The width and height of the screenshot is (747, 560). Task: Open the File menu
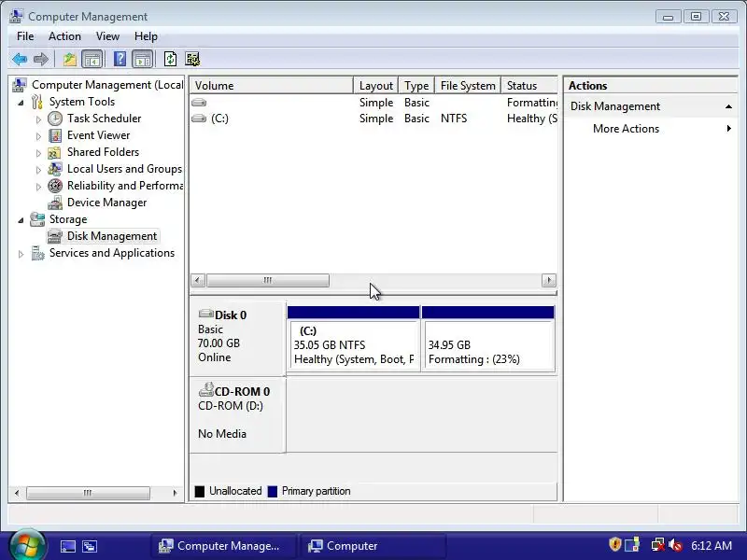pyautogui.click(x=25, y=36)
